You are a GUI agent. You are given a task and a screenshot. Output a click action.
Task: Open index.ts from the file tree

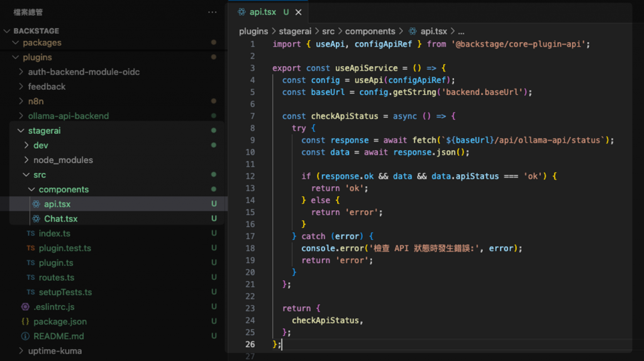(55, 233)
